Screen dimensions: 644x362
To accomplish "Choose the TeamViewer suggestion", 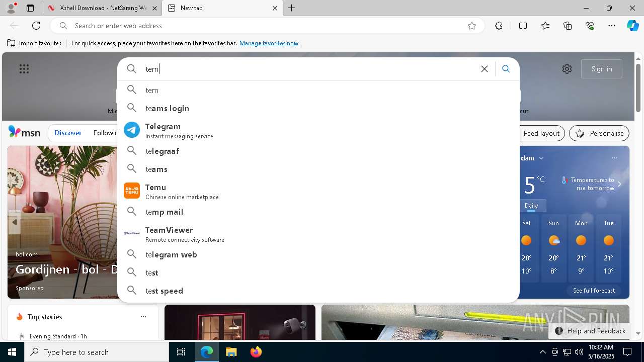I will [x=318, y=234].
